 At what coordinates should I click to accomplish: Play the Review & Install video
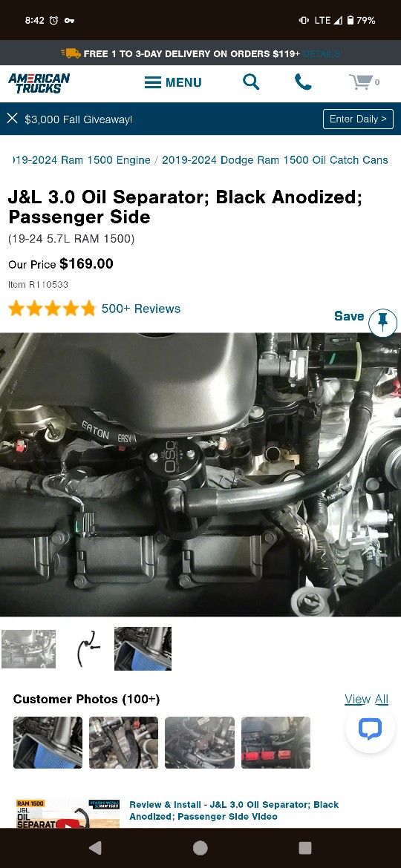click(x=68, y=813)
